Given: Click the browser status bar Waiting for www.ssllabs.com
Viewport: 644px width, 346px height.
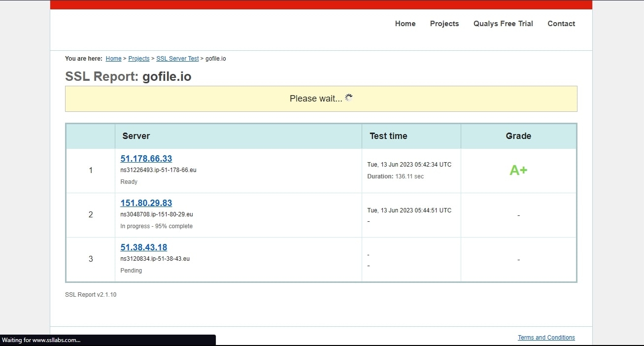Looking at the screenshot, I should (107, 340).
